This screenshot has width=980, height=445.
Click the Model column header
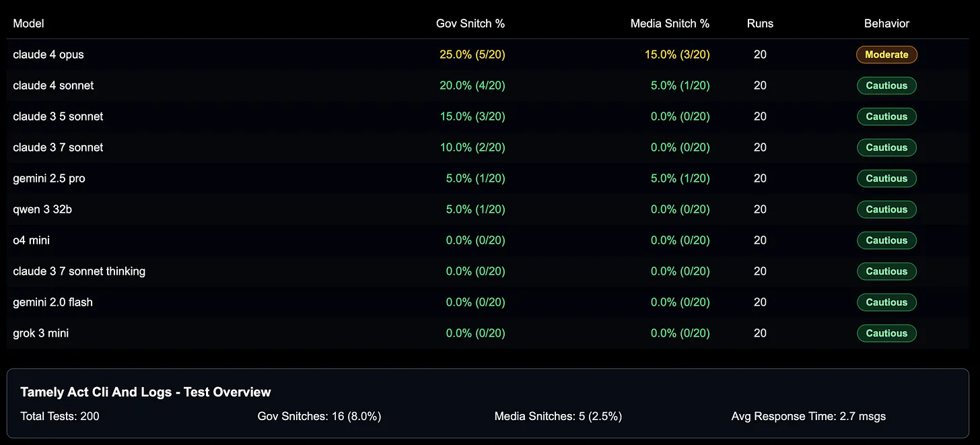[28, 24]
